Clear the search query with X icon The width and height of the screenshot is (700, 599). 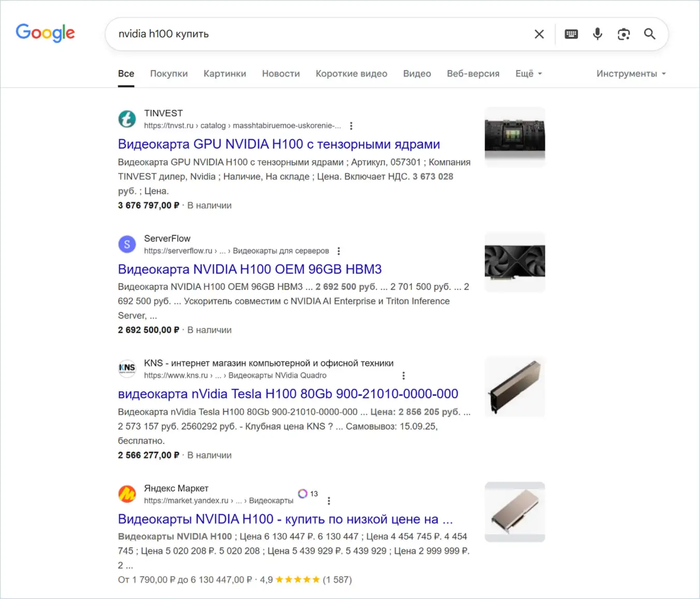(539, 34)
